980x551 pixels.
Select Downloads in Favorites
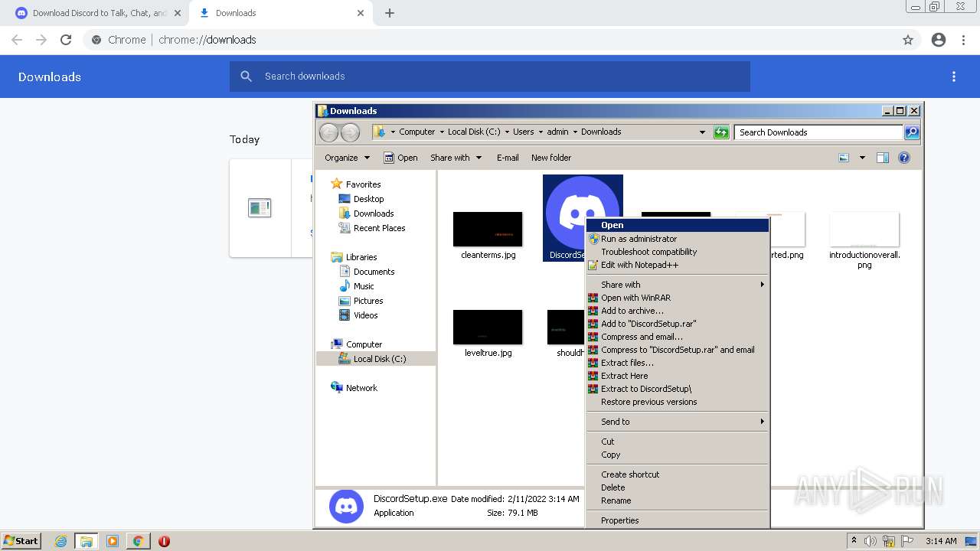click(374, 214)
